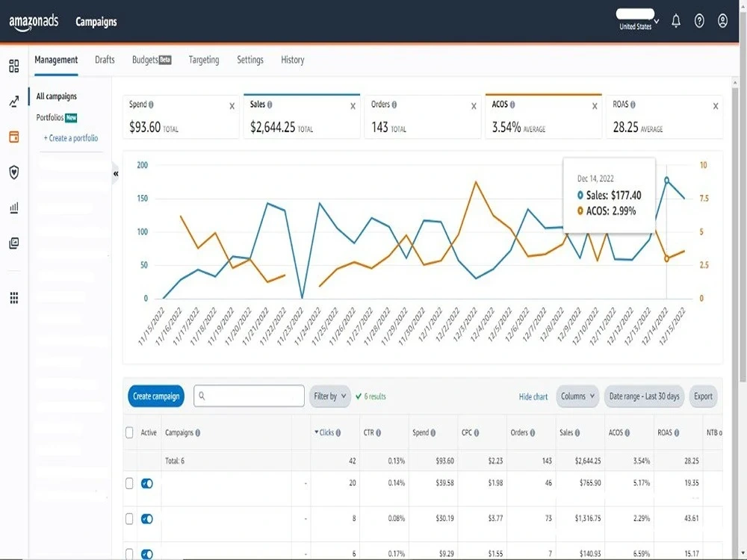Open the help question mark icon
The width and height of the screenshot is (747, 560).
coord(699,21)
